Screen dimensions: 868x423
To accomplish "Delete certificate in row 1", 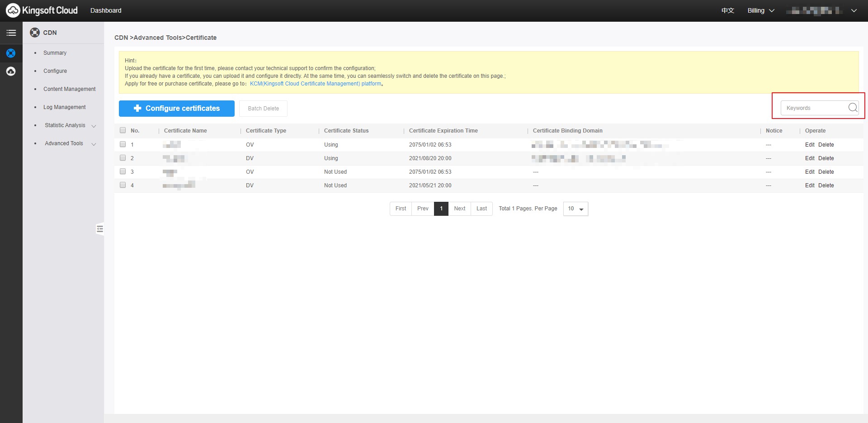I will click(x=826, y=145).
